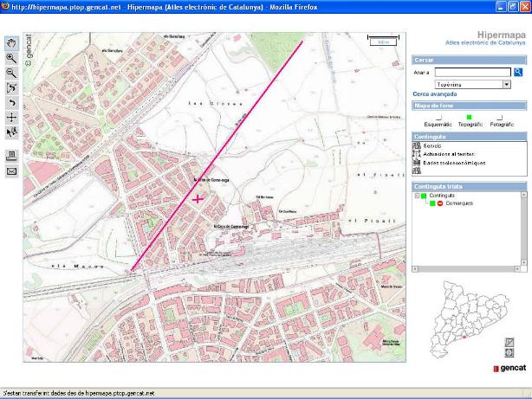Select Topogràfic background map option
This screenshot has width=532, height=399.
469,117
